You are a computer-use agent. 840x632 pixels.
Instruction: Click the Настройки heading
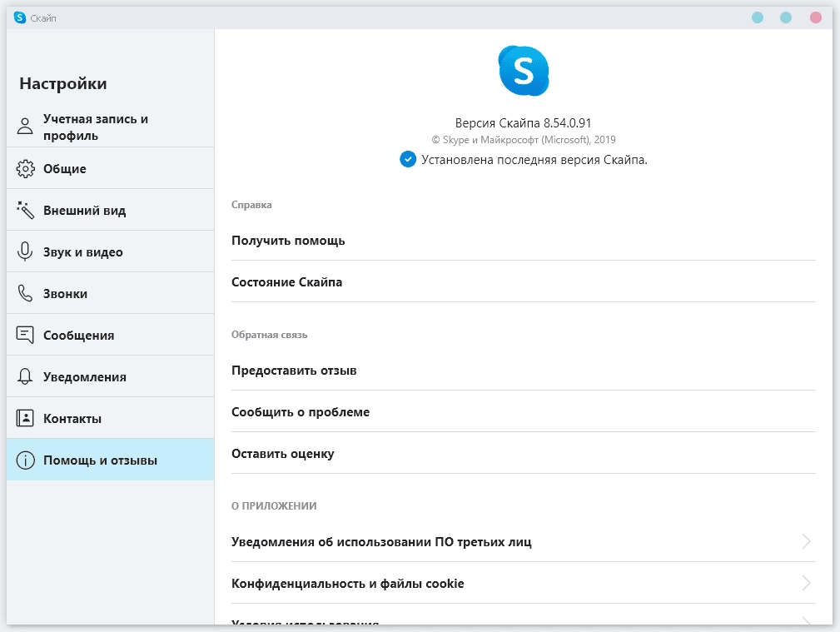pyautogui.click(x=63, y=83)
